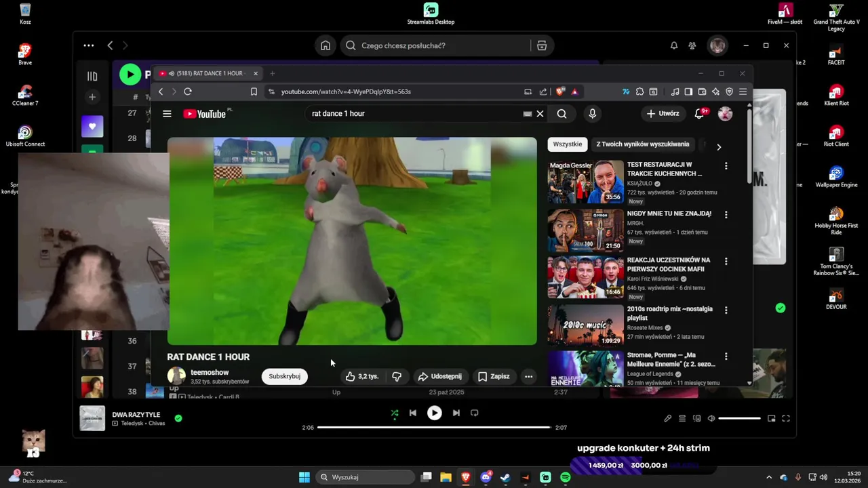Toggle Spotify repeat
Screen dimensions: 868x488
point(474,413)
